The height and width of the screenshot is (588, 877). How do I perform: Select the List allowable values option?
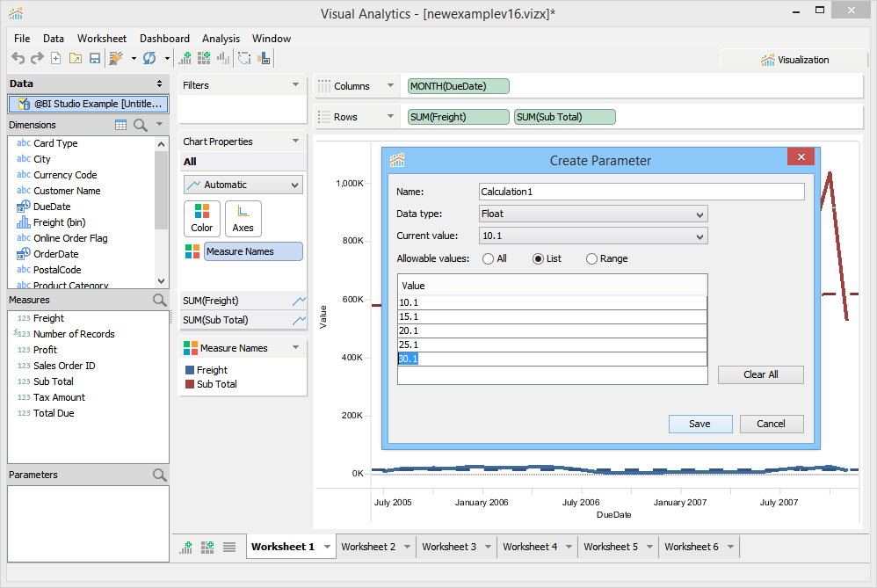tap(539, 258)
